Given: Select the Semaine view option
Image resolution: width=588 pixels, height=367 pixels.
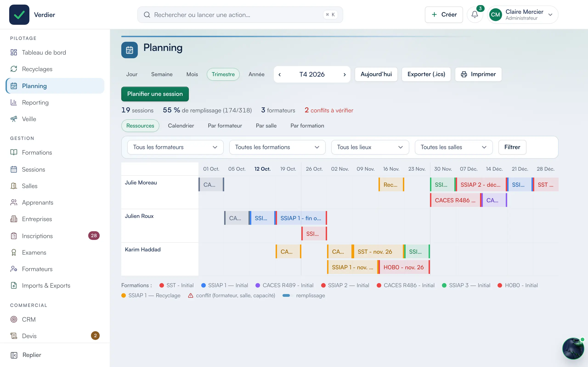Looking at the screenshot, I should coord(162,74).
